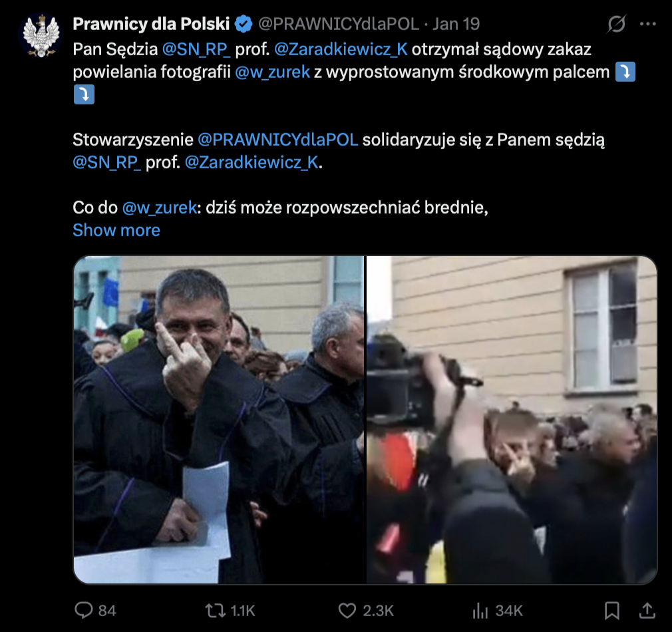Viewport: 672px width, 632px height.
Task: Repost this tweet using retweet icon
Action: pyautogui.click(x=215, y=610)
